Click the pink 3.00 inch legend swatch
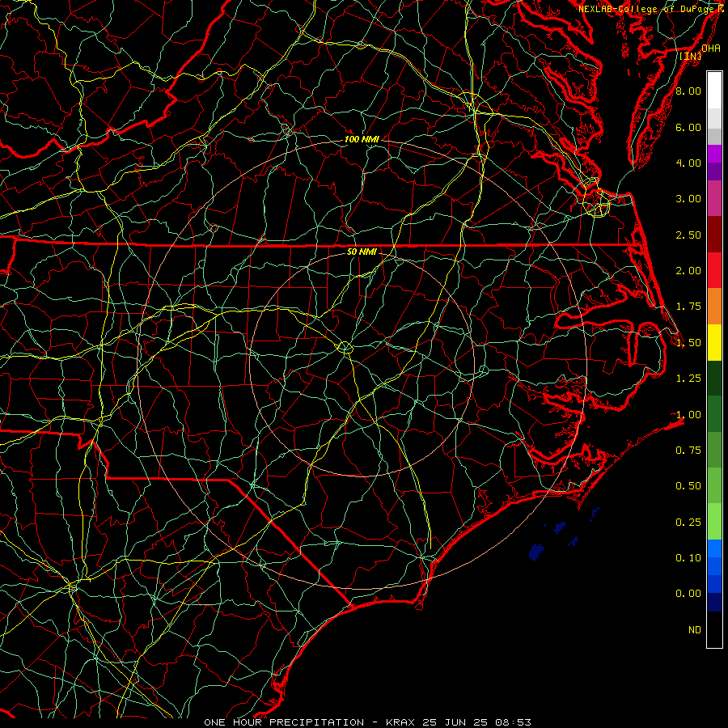 [714, 199]
